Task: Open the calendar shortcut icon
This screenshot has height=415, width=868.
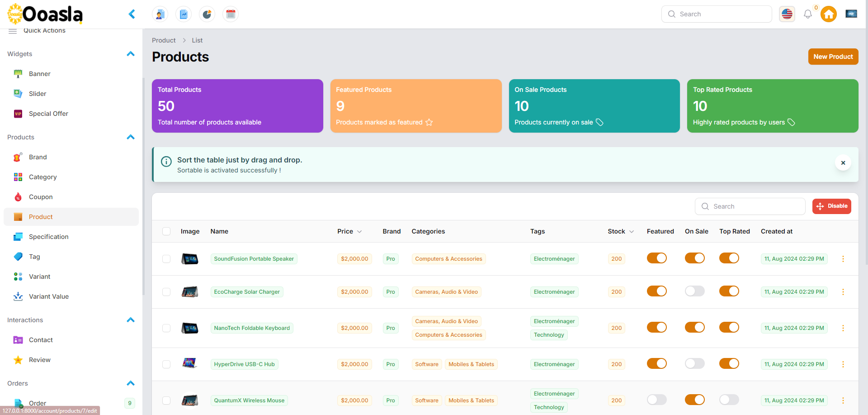Action: pos(231,14)
